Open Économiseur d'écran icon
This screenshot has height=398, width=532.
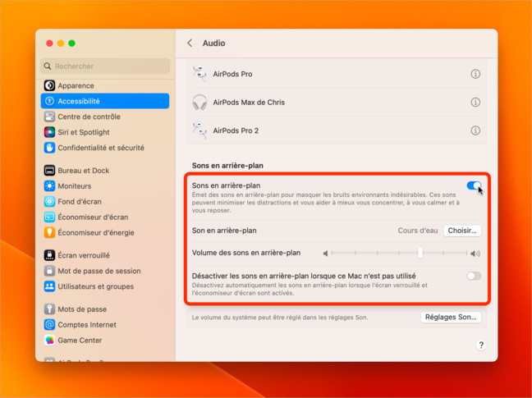coord(49,217)
